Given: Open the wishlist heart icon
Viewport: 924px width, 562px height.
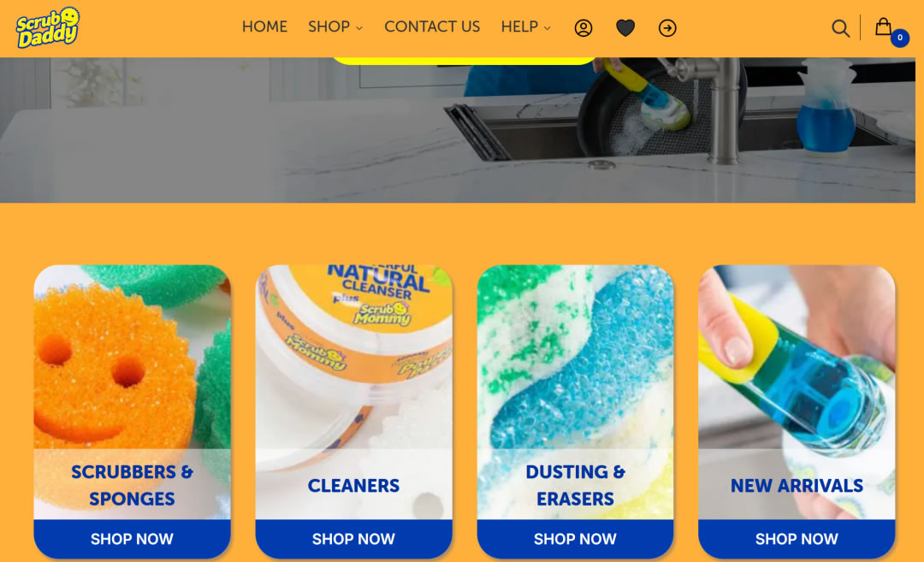Looking at the screenshot, I should pos(625,27).
